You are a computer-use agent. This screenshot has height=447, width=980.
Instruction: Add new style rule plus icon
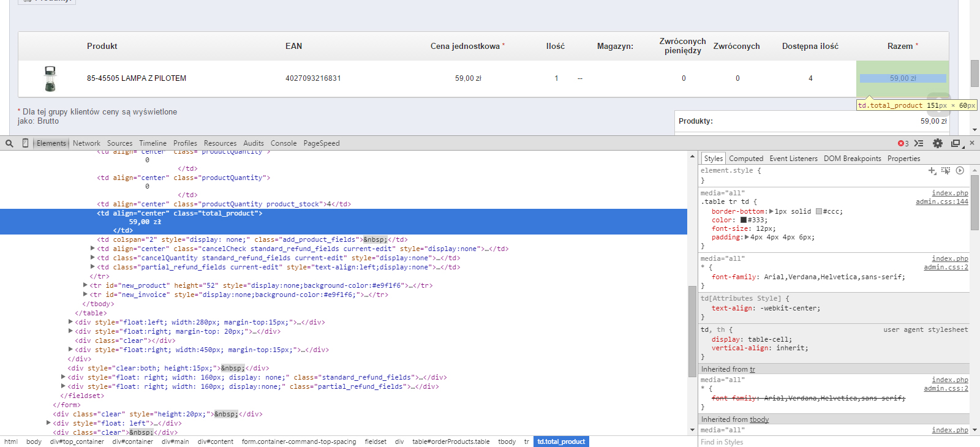tap(932, 171)
